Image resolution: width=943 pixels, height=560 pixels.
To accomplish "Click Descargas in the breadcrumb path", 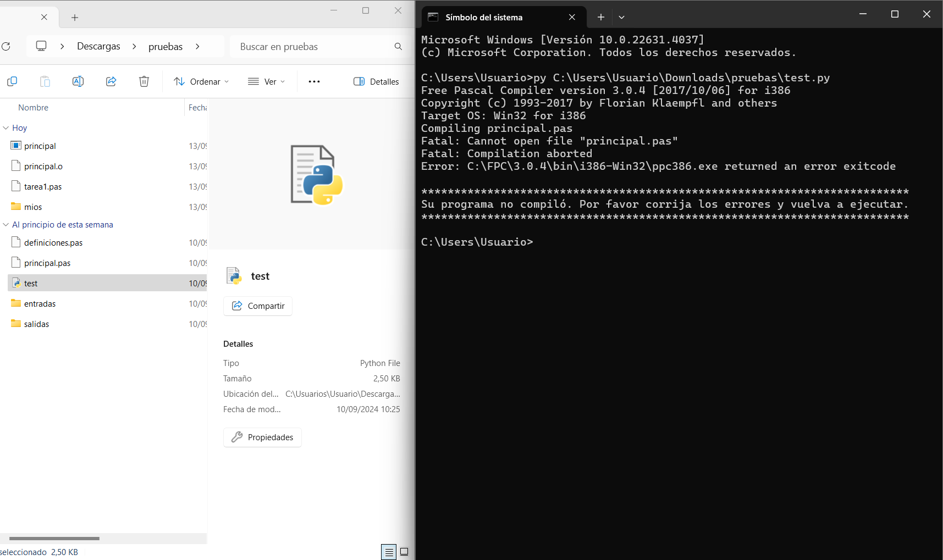I will point(98,46).
